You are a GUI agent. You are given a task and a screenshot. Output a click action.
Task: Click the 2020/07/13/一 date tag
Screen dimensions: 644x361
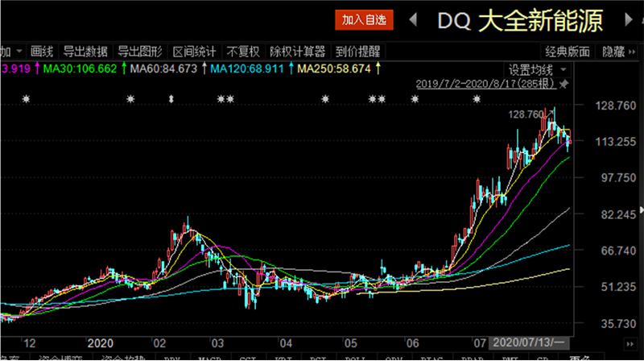529,342
